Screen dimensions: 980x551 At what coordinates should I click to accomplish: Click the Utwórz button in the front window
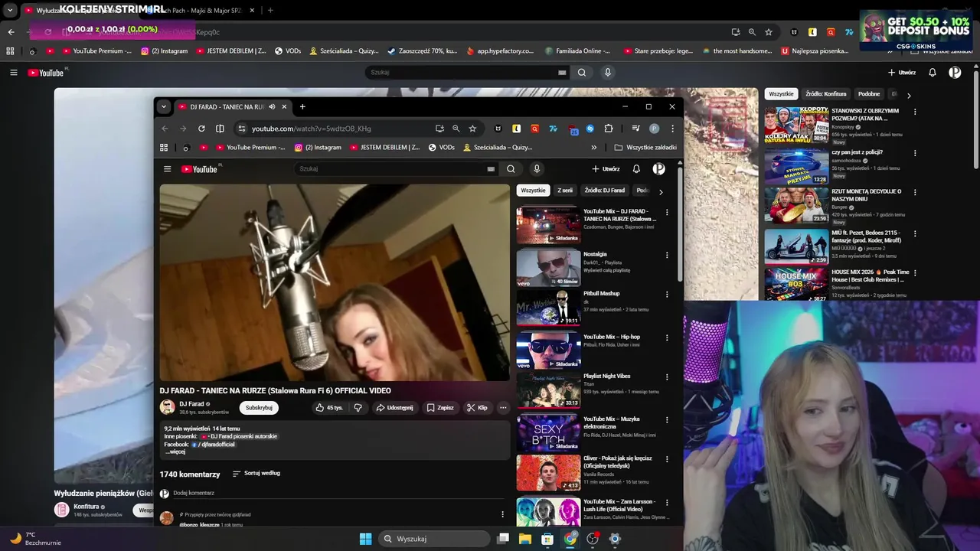[606, 169]
